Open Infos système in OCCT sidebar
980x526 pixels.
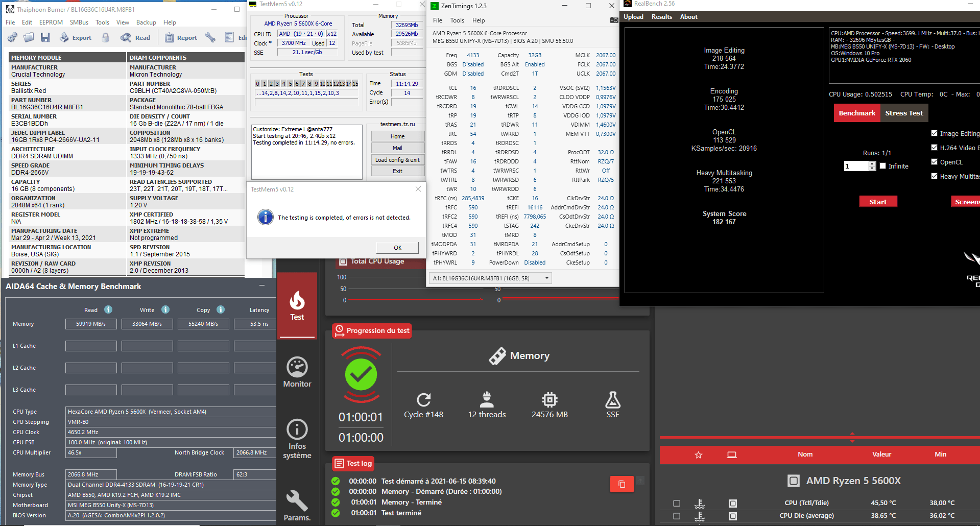click(x=297, y=439)
